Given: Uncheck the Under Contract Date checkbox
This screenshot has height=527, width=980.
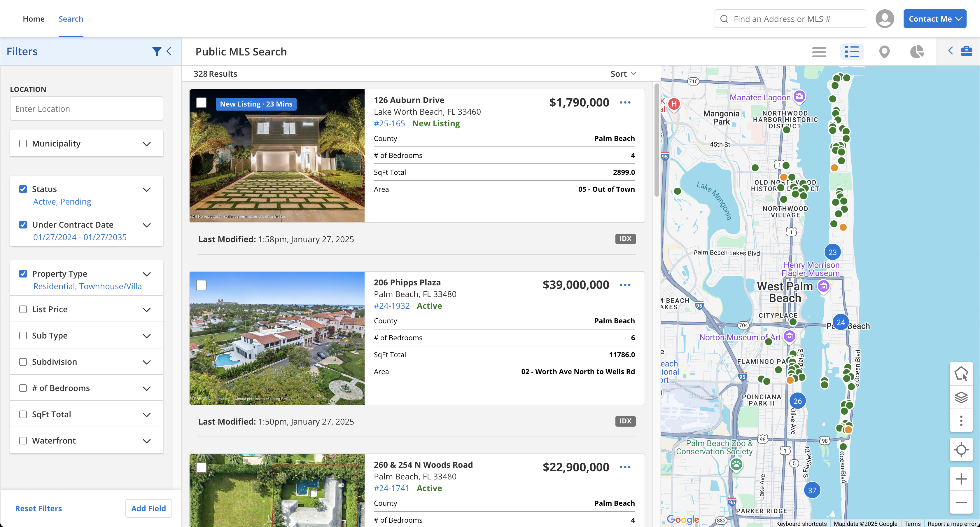Looking at the screenshot, I should [x=23, y=224].
